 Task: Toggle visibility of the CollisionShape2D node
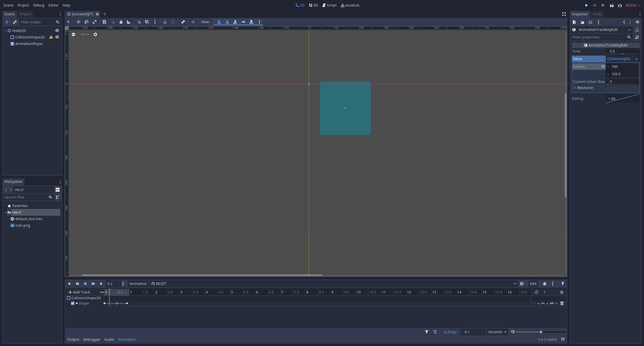[57, 37]
